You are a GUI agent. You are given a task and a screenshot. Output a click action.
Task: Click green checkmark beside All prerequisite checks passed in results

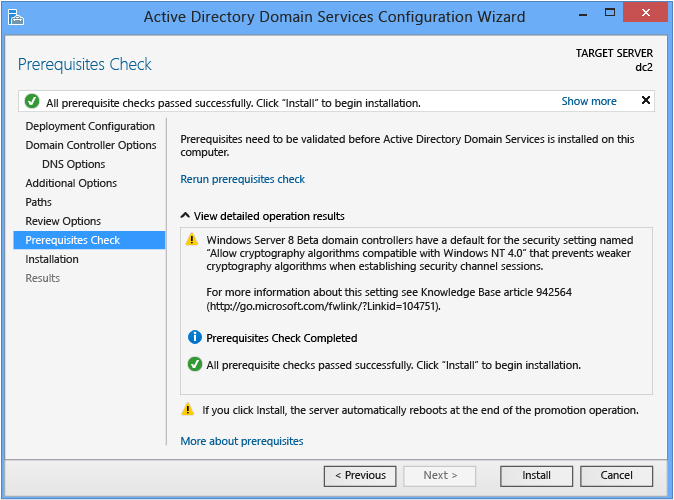(195, 364)
